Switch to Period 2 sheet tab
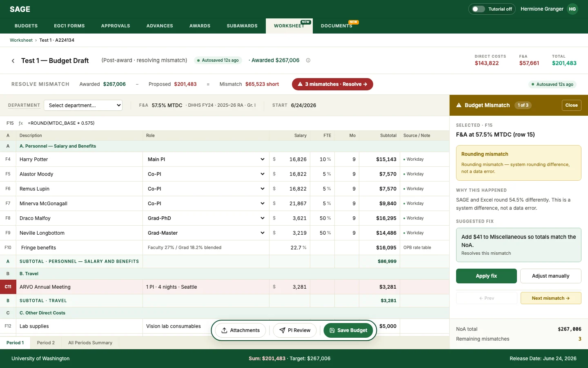The width and height of the screenshot is (588, 368). 46,343
